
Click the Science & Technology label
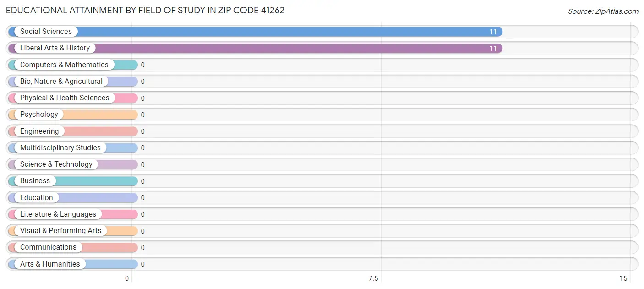[x=56, y=164]
